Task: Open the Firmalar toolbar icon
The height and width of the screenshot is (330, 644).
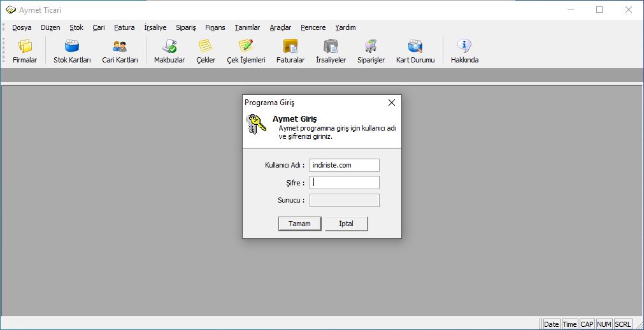Action: (x=25, y=51)
